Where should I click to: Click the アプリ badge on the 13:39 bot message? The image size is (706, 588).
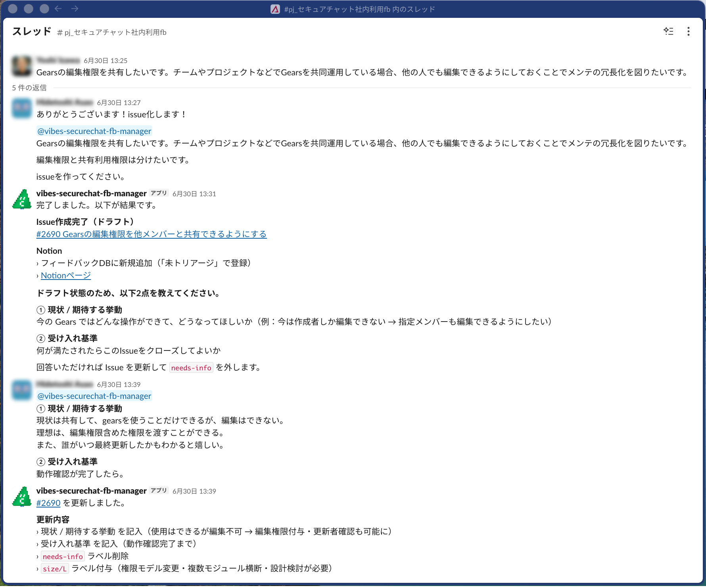tap(159, 490)
